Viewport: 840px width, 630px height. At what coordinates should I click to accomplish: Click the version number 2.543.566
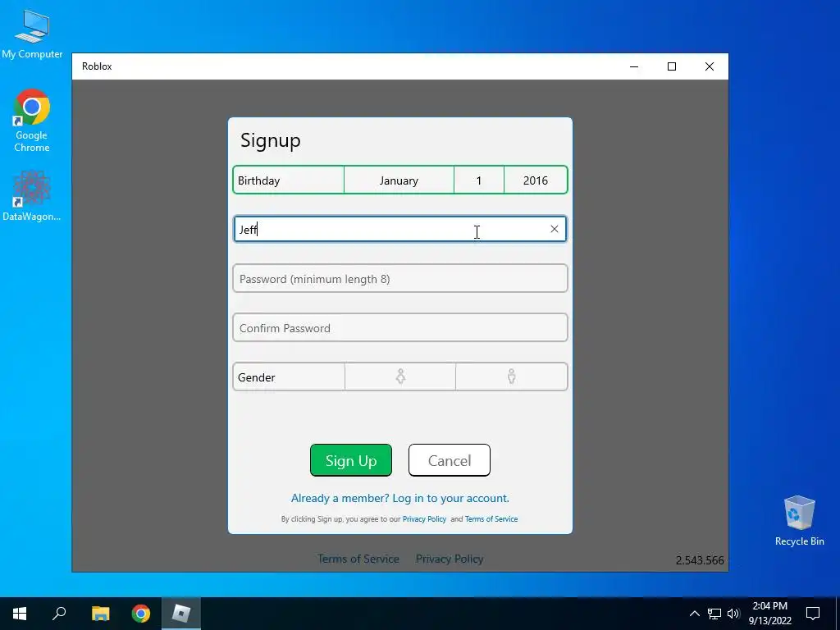point(700,560)
